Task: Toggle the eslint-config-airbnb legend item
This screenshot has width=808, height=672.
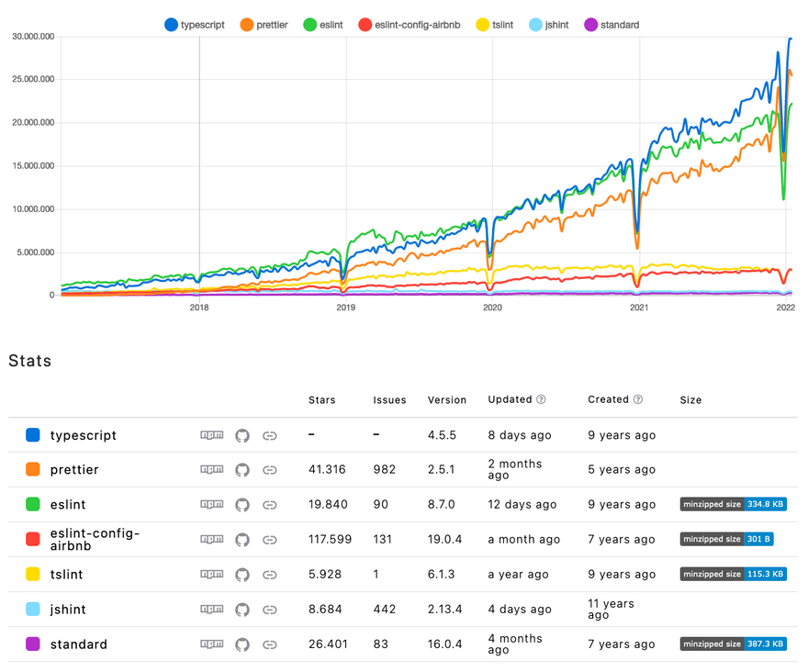Action: tap(410, 25)
